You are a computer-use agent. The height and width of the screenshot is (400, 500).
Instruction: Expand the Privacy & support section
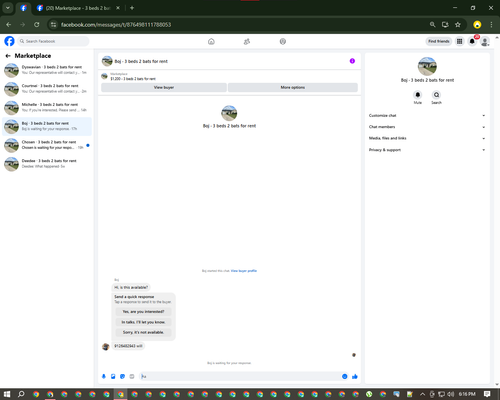point(427,150)
